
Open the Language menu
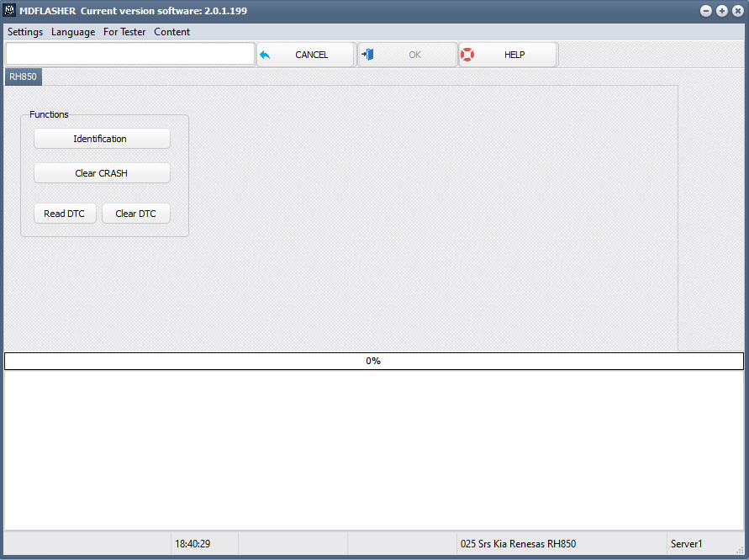pyautogui.click(x=73, y=32)
